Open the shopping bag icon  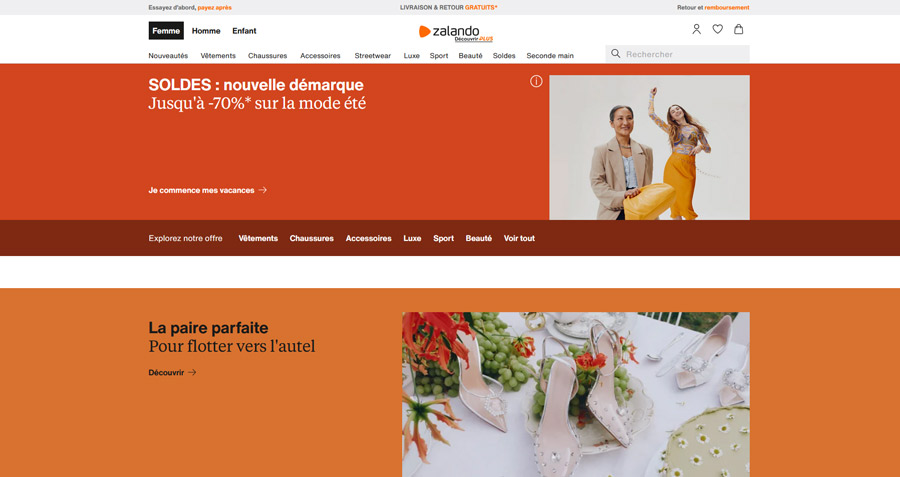(739, 29)
